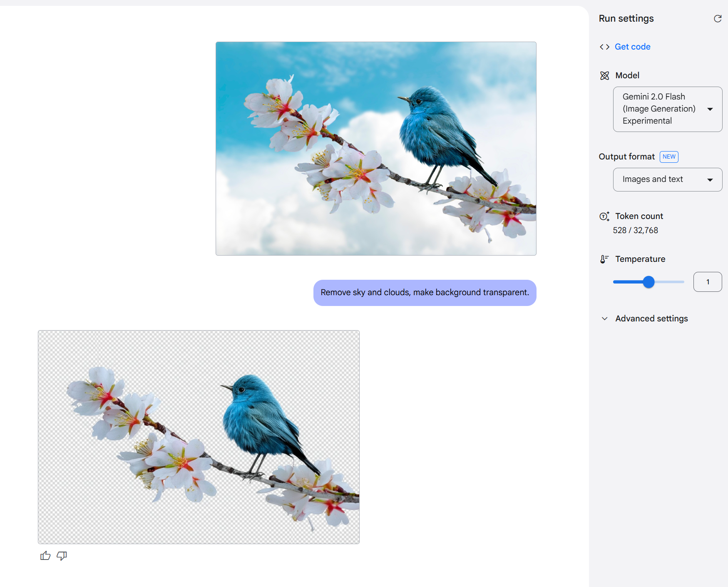
Task: Open the uploaded bird image with sky
Action: [376, 149]
